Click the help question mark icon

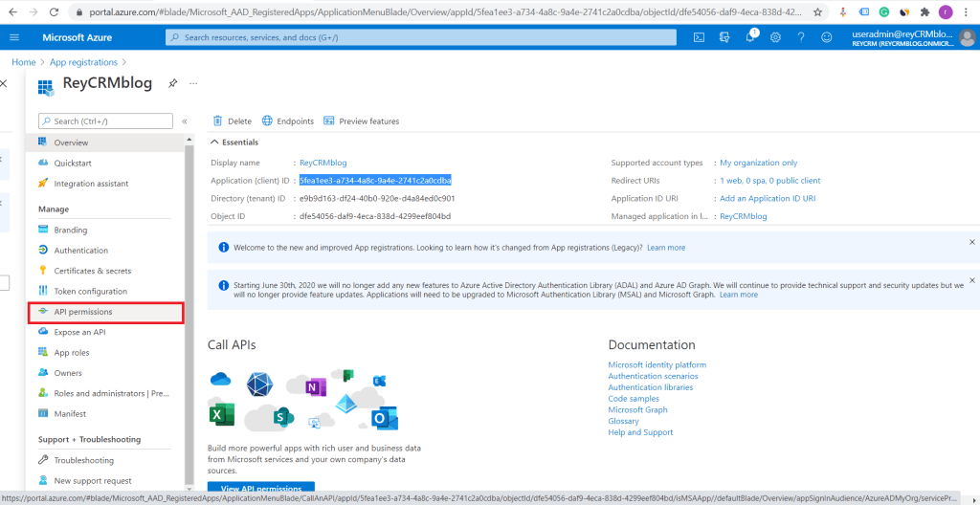pos(800,37)
